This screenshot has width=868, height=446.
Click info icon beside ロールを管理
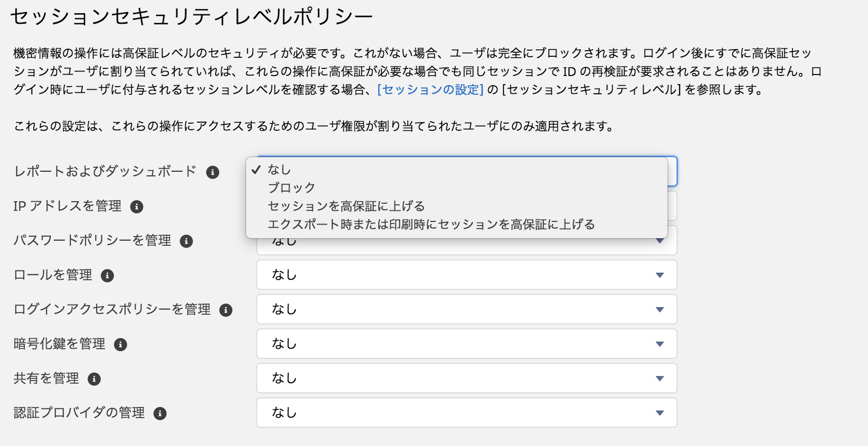[x=107, y=276]
